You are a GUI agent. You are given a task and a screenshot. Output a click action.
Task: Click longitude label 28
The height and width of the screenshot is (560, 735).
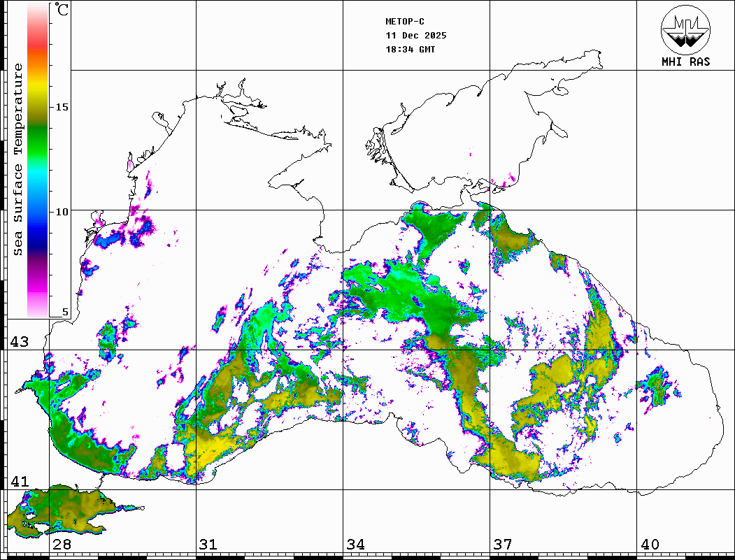62,545
